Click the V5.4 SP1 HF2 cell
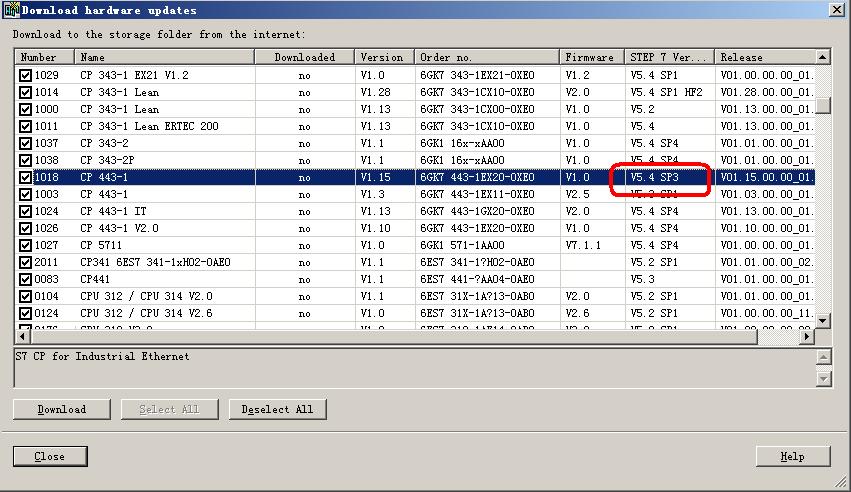 pos(666,92)
